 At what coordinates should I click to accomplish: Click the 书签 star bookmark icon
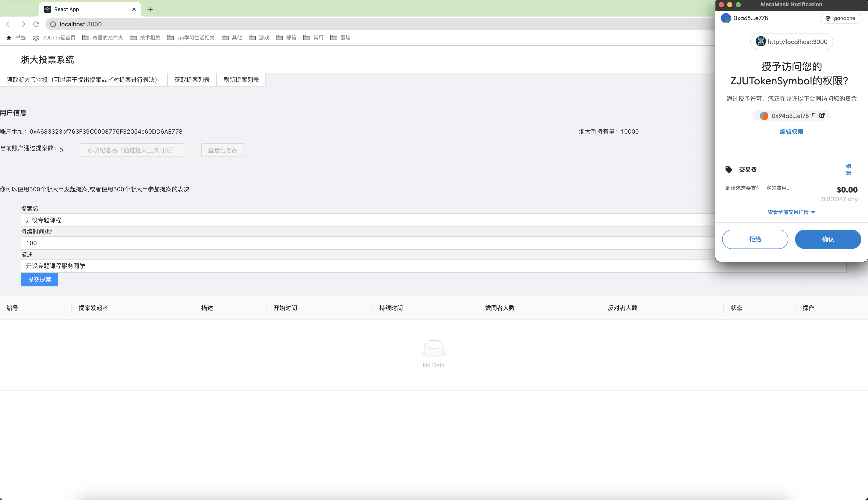9,38
